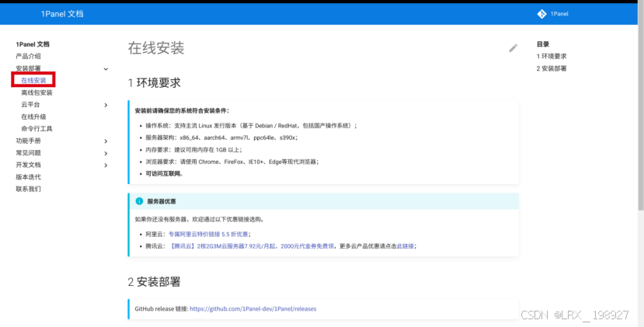Screen dimensions: 644x327
Task: Click the 安装部署 sidebar label
Action: click(x=28, y=68)
